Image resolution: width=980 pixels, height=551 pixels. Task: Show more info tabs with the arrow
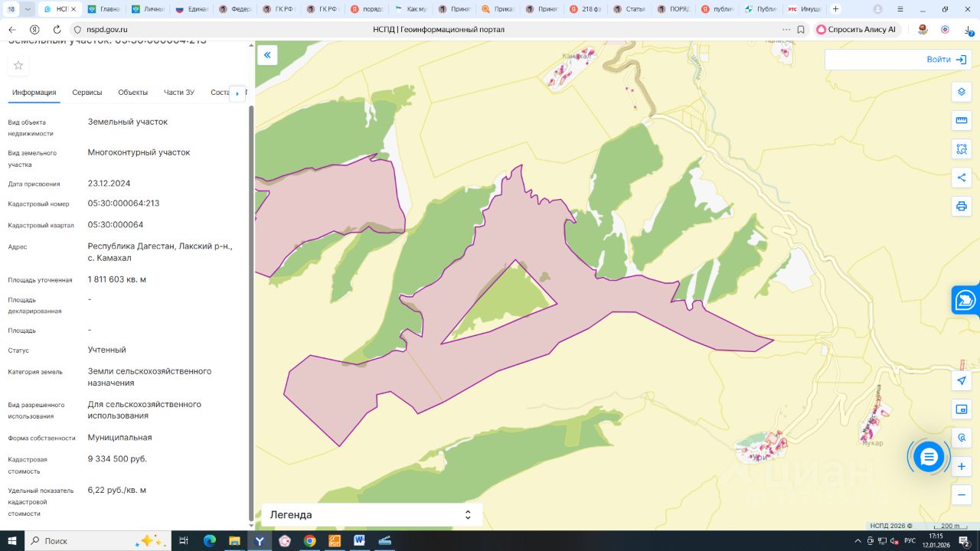click(237, 93)
